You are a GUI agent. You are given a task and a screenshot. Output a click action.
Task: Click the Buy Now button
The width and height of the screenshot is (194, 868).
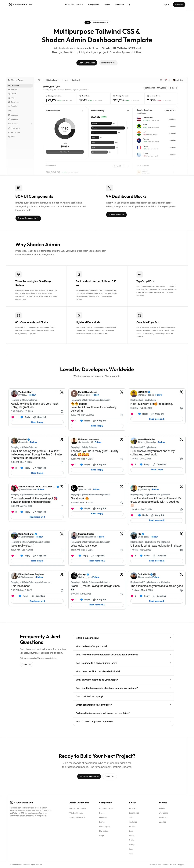[x=179, y=4]
